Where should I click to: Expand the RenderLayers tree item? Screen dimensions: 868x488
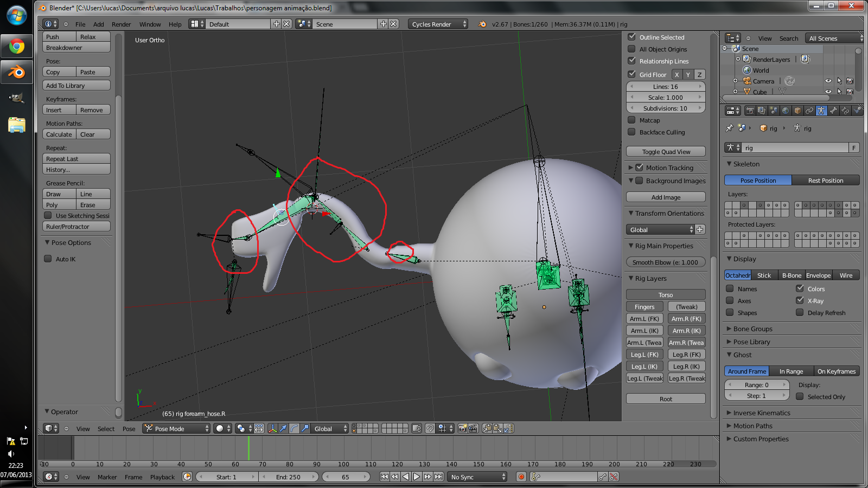point(738,59)
